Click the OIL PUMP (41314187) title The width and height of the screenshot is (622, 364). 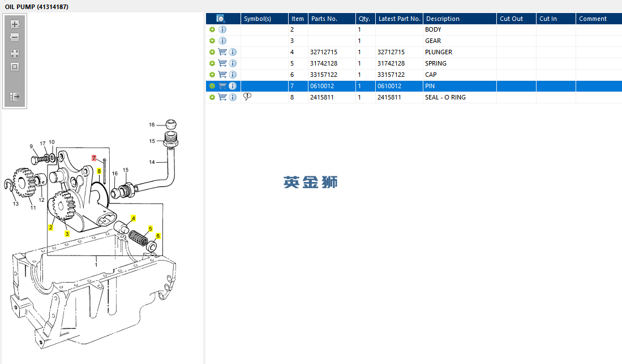pyautogui.click(x=36, y=7)
